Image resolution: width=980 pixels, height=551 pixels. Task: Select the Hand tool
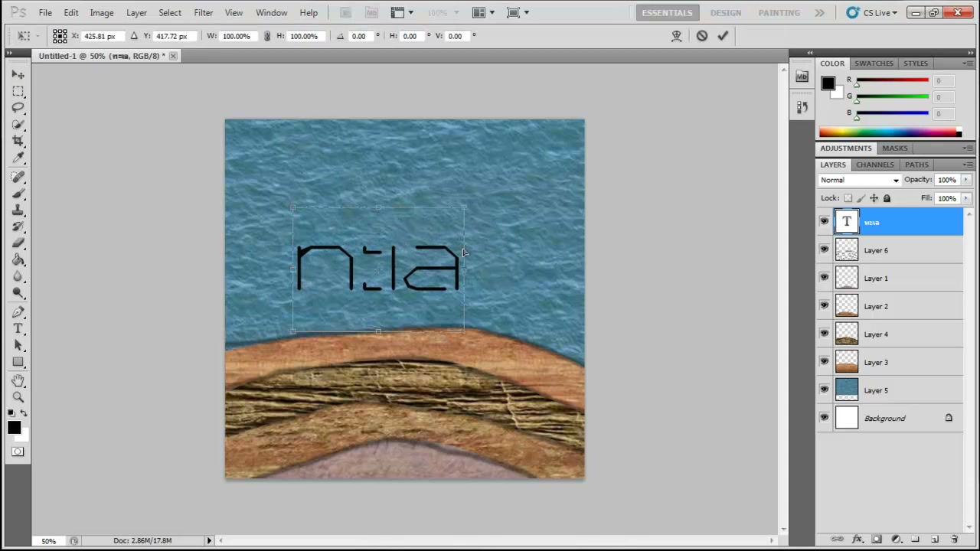coord(18,381)
